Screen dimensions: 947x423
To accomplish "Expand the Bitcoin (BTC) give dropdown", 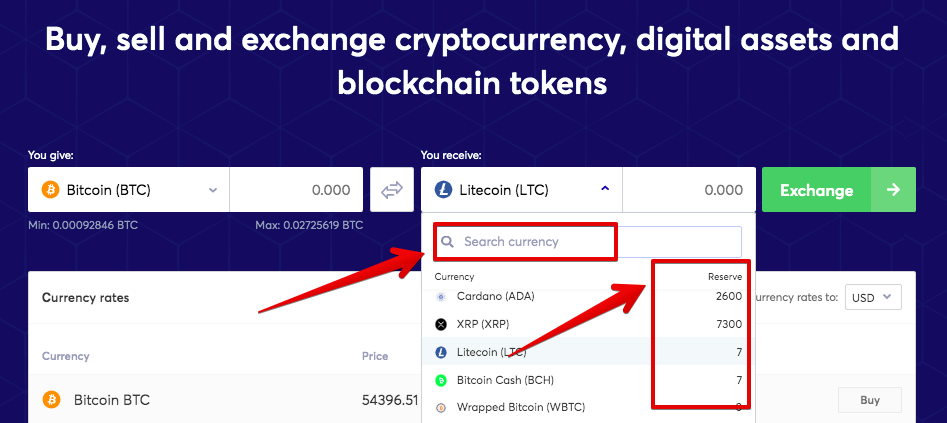I will 129,190.
